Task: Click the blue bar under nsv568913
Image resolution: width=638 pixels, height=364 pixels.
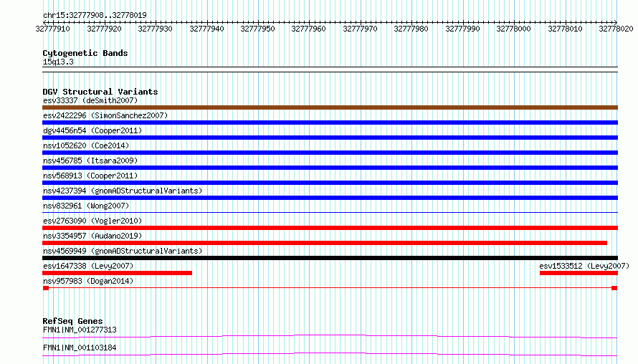Action: (330, 183)
